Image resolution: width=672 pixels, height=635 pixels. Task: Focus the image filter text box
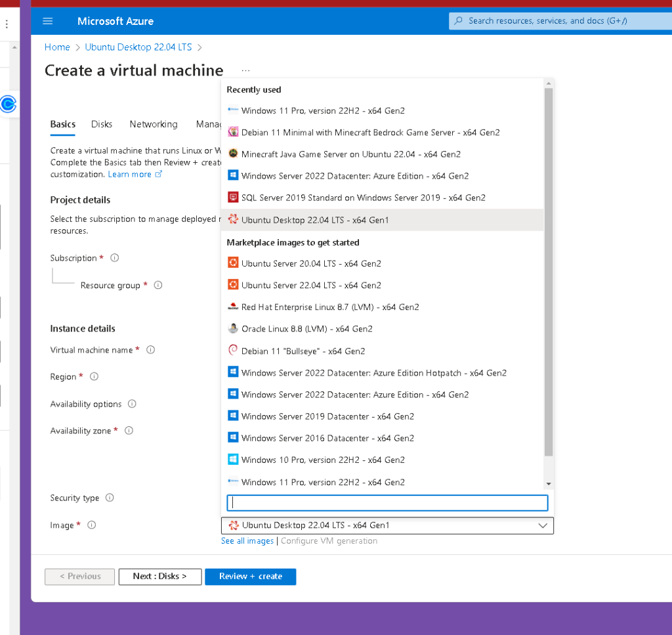tap(387, 503)
